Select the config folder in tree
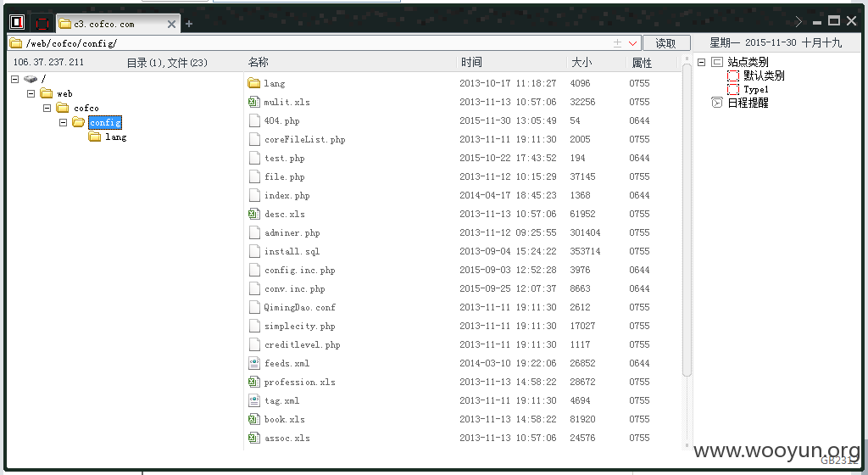This screenshot has height=475, width=868. point(105,122)
